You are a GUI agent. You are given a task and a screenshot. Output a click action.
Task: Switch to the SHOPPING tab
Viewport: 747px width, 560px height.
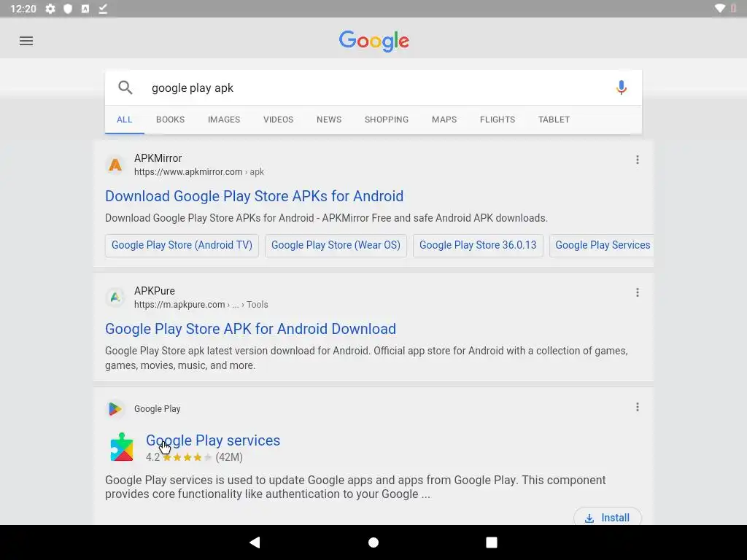tap(387, 120)
